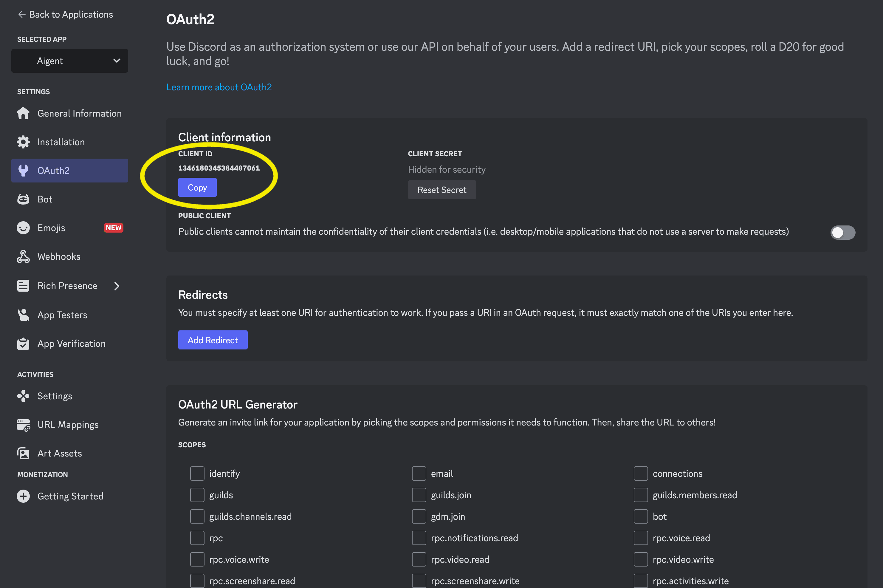
Task: Click the OAuth2 wrench icon
Action: tap(23, 170)
